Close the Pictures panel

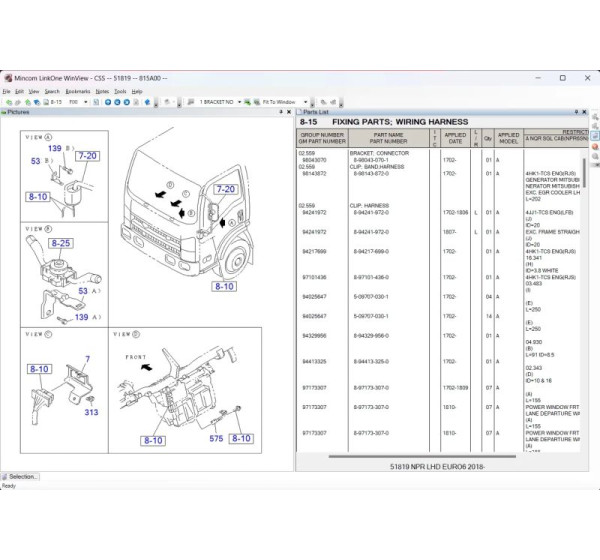(290, 113)
